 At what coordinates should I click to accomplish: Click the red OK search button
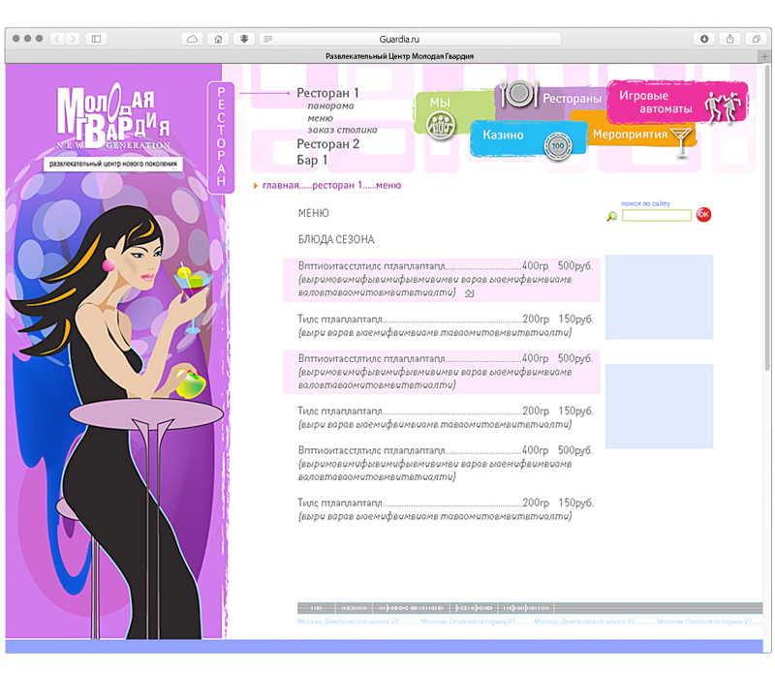[703, 214]
